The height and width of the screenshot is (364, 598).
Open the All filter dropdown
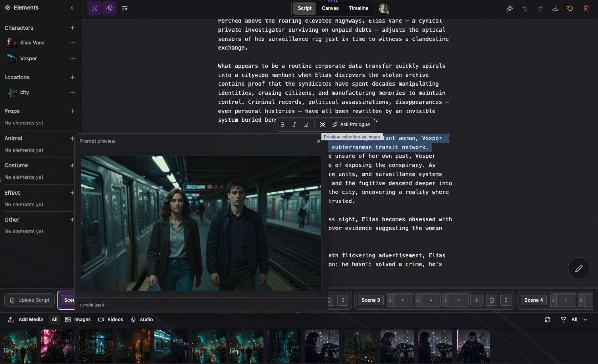click(x=574, y=320)
